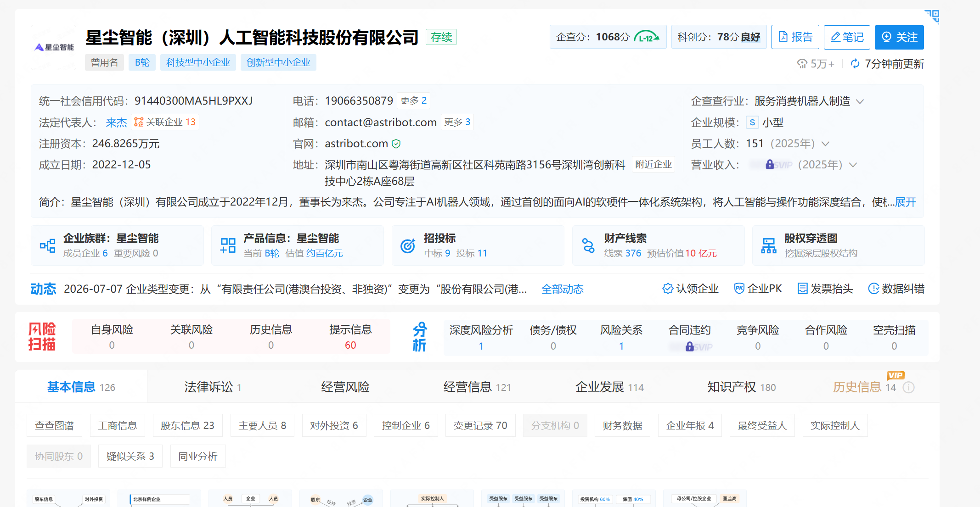This screenshot has height=507, width=980.
Task: Click the 5万+ views icon
Action: pos(802,64)
